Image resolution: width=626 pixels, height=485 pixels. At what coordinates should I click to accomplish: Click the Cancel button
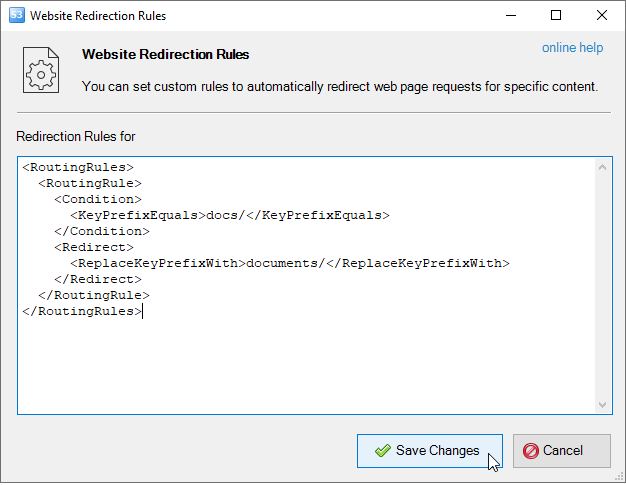561,451
